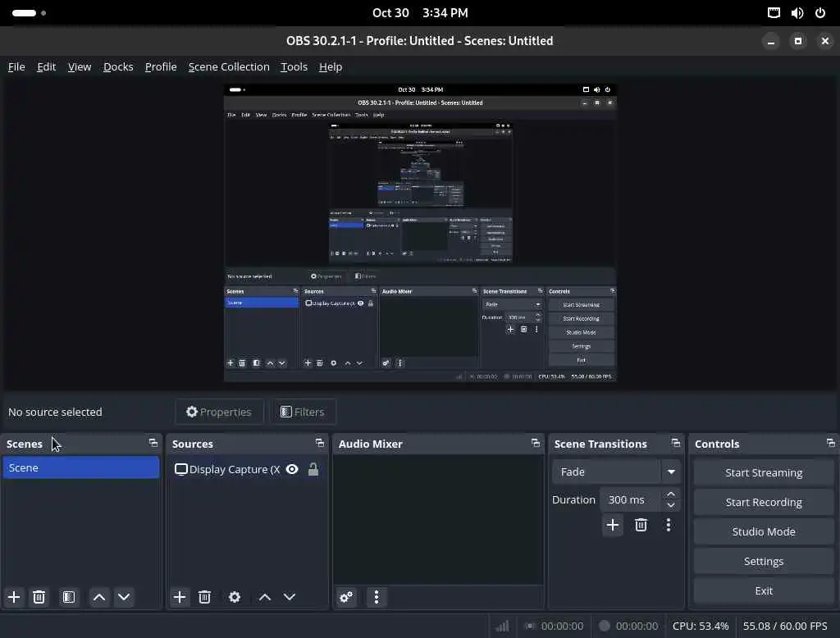
Task: Move source up in Sources dock
Action: 265,597
